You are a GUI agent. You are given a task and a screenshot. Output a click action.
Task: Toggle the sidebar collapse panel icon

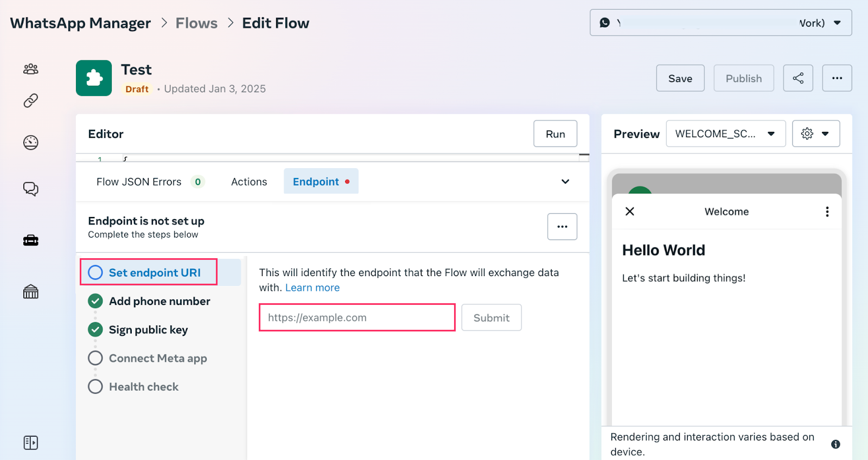click(x=31, y=443)
